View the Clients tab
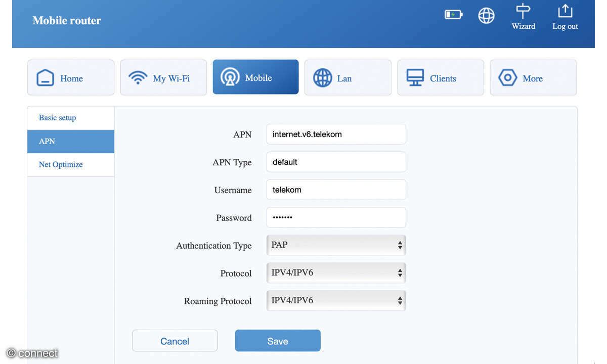607x364 pixels. click(441, 77)
